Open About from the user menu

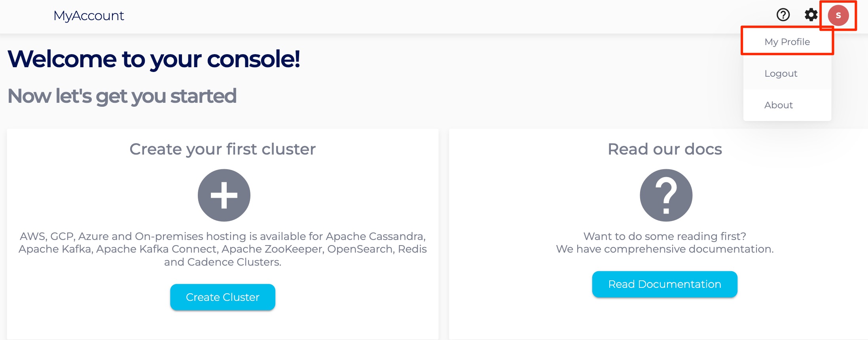tap(778, 105)
